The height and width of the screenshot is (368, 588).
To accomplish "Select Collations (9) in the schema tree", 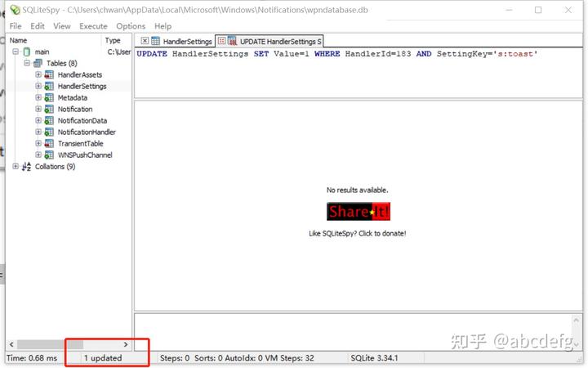I will 56,166.
